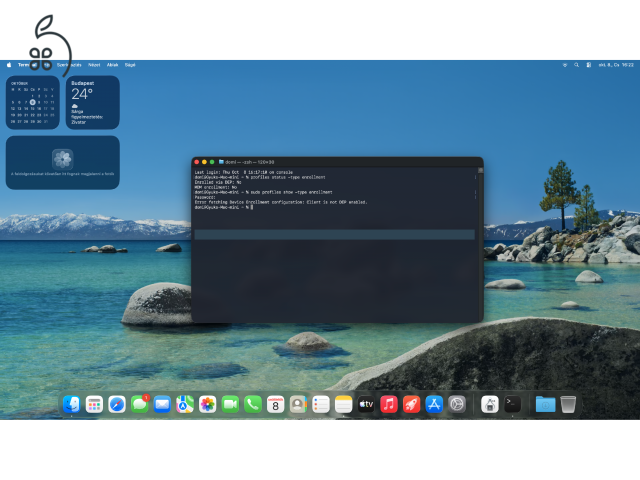Launch Photos app in dock

(x=207, y=404)
